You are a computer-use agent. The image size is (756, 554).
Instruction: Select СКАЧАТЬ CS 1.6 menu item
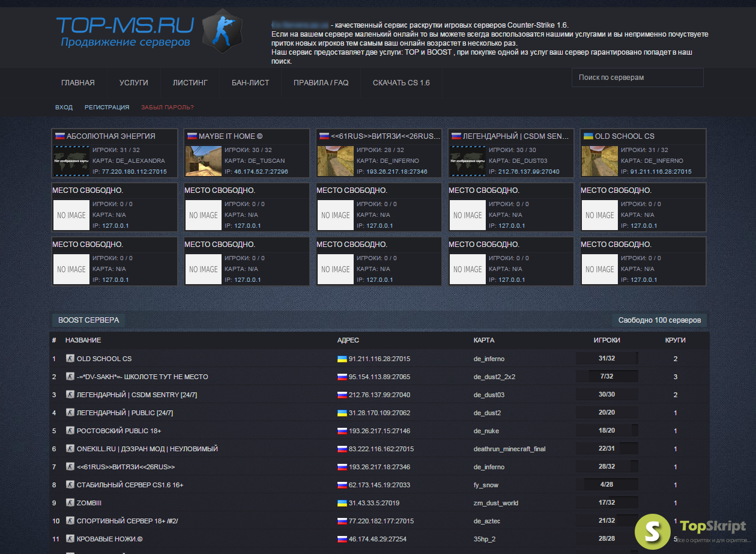click(x=401, y=83)
